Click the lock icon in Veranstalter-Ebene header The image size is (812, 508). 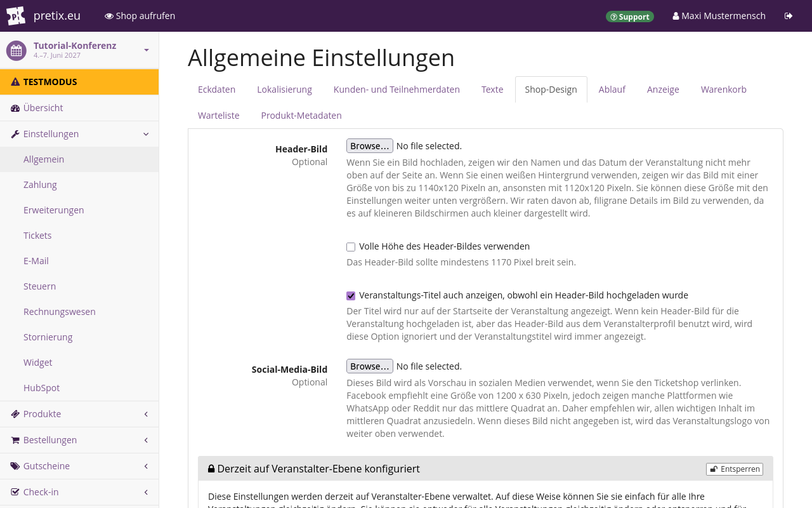pyautogui.click(x=211, y=469)
